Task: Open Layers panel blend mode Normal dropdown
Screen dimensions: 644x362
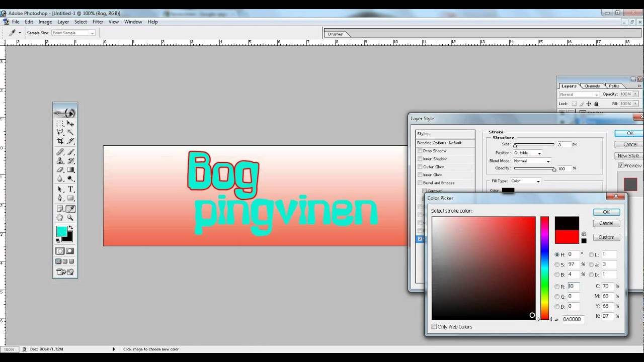Action: pyautogui.click(x=579, y=95)
